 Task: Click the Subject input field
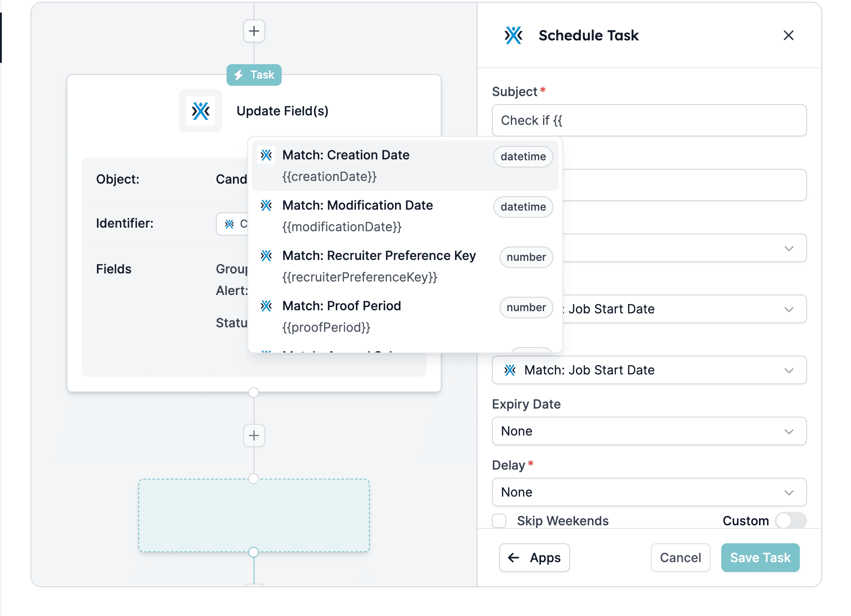649,120
